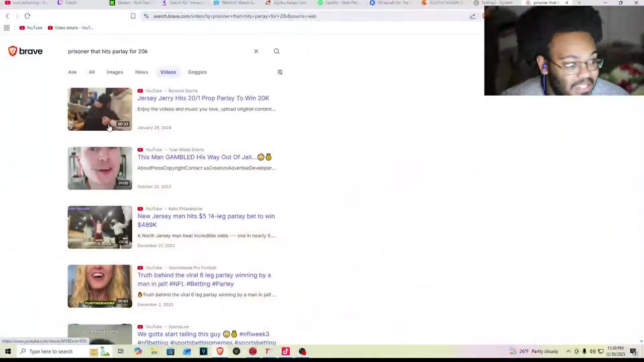Open site settings icon beside the URL
This screenshot has height=362, width=644.
[x=146, y=16]
